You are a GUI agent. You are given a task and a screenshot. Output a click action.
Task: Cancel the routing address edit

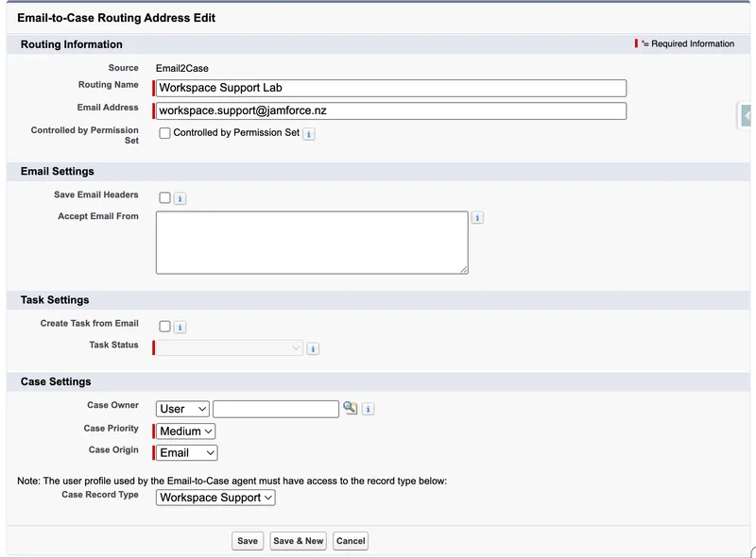pos(351,541)
